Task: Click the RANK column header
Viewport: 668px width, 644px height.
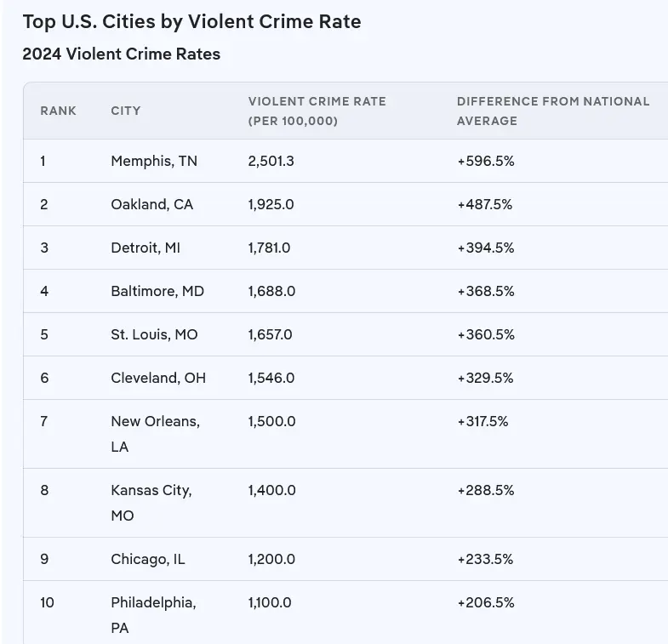Action: (x=58, y=111)
